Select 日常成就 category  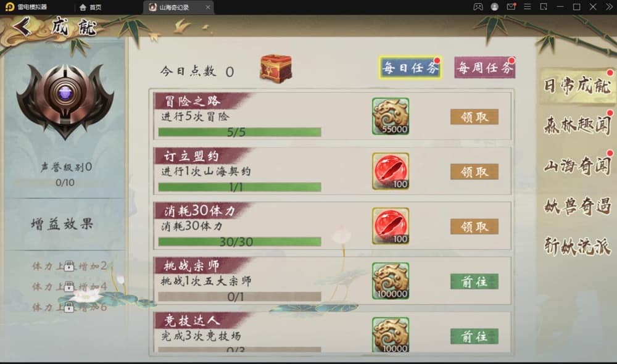[x=578, y=86]
